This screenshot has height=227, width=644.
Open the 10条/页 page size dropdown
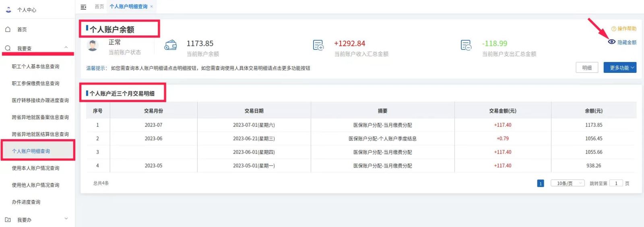click(x=567, y=184)
